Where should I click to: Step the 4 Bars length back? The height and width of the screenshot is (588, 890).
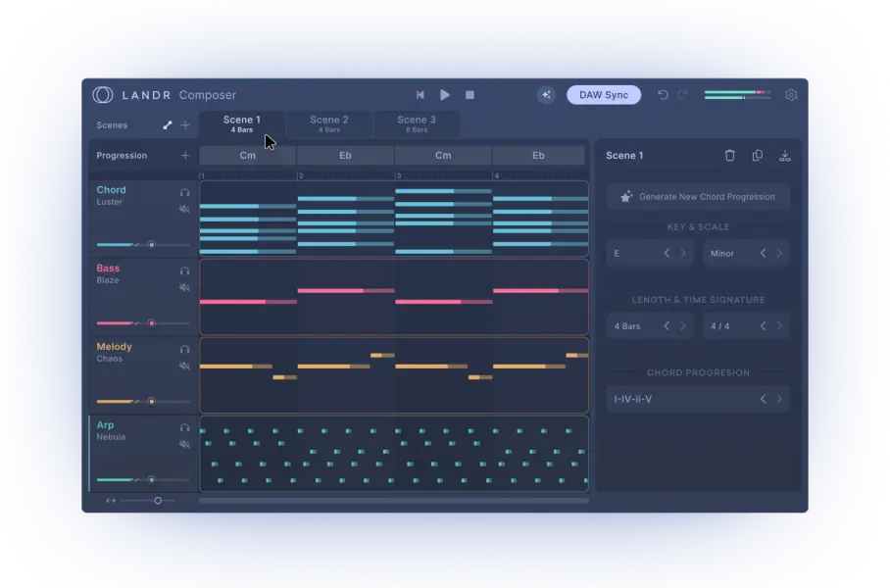[x=667, y=326]
